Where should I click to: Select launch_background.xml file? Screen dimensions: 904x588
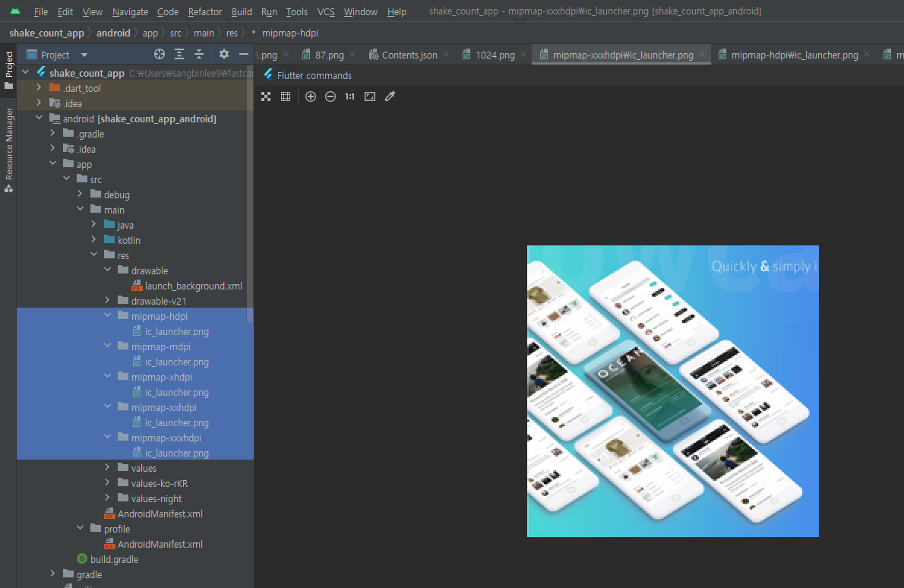pos(187,286)
